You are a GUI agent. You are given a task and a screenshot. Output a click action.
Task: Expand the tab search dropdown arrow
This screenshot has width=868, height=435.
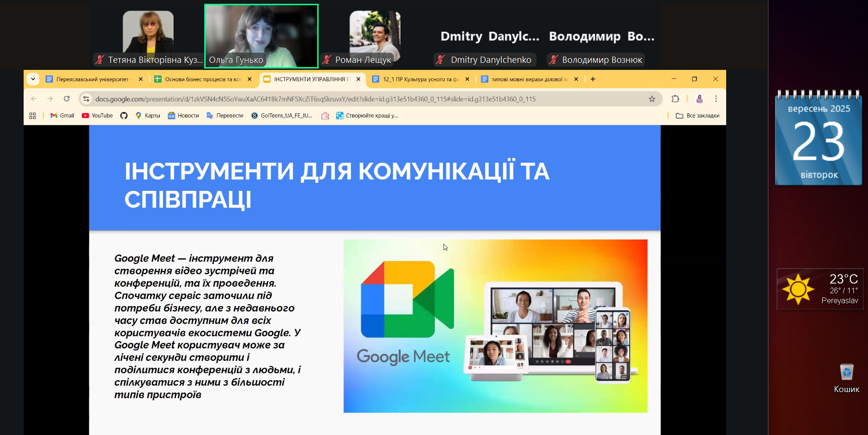point(33,79)
